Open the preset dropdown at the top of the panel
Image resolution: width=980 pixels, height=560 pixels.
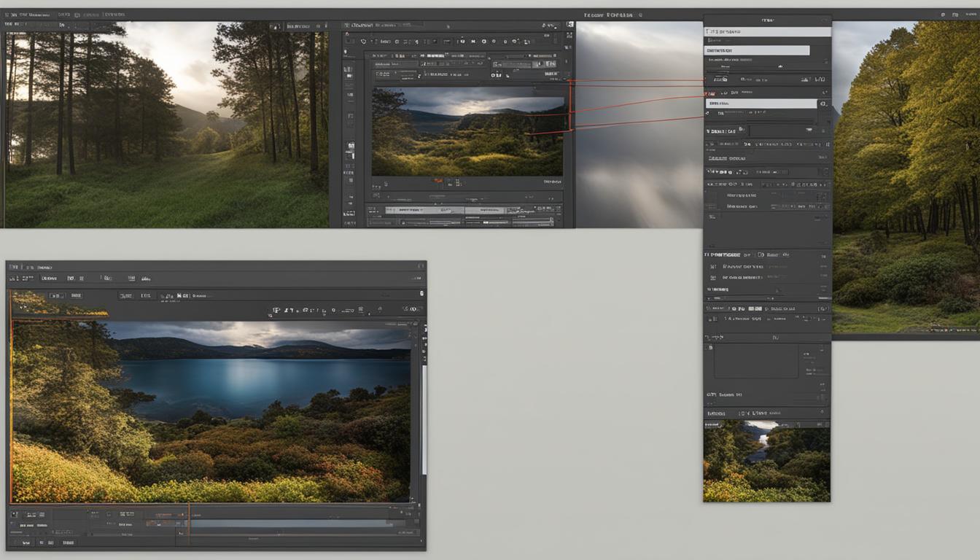759,31
